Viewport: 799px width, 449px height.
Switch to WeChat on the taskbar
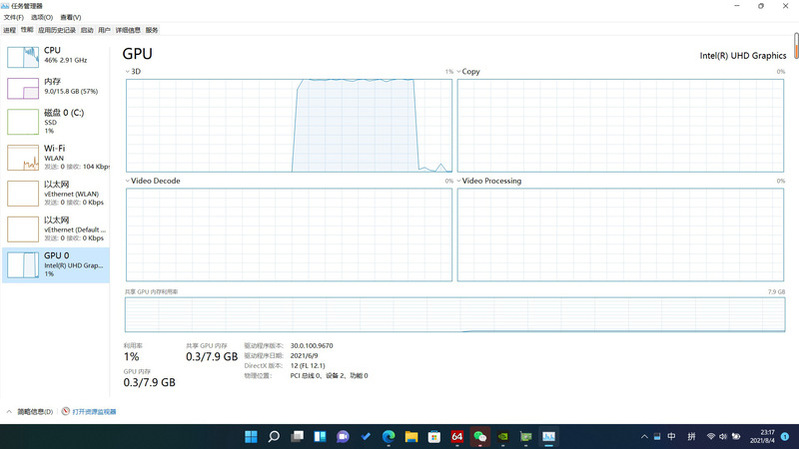point(480,437)
